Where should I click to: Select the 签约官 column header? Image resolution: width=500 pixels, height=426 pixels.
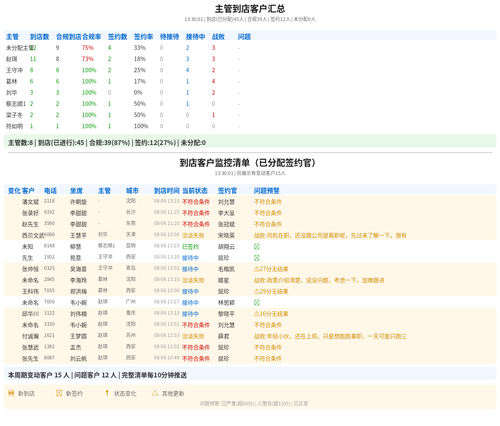(227, 191)
